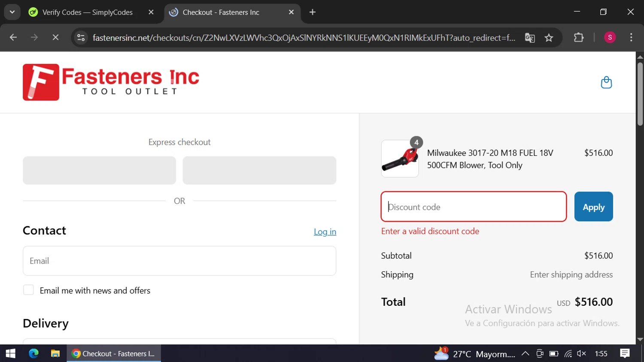Open the notification center icon
This screenshot has width=644, height=362.
[x=625, y=353]
